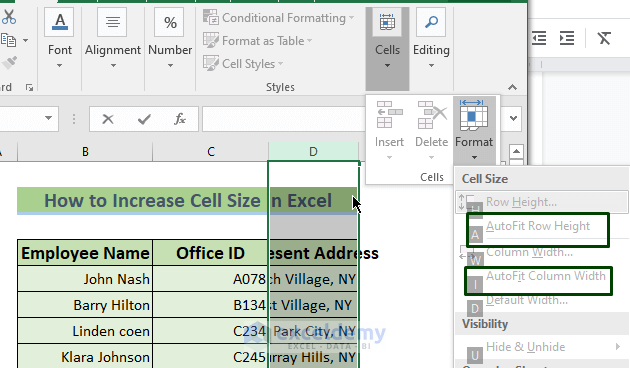This screenshot has width=630, height=368.
Task: Select Default Width menu item
Action: (542, 300)
